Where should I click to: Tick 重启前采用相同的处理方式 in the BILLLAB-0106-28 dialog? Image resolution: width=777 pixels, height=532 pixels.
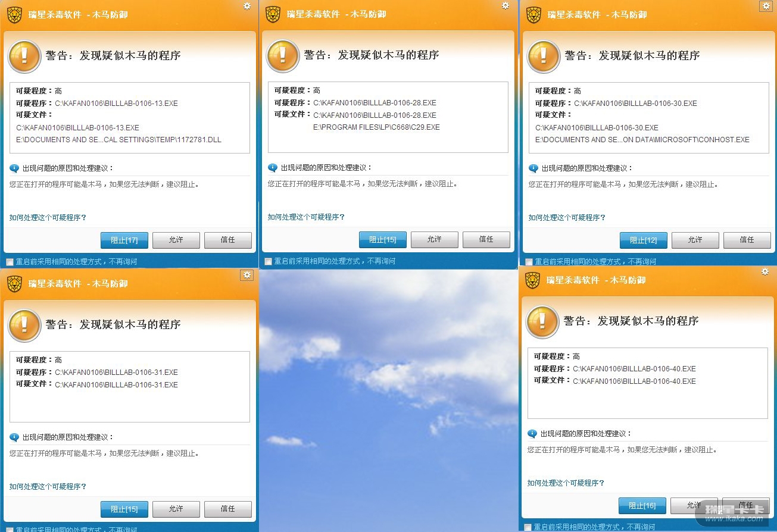coord(268,261)
